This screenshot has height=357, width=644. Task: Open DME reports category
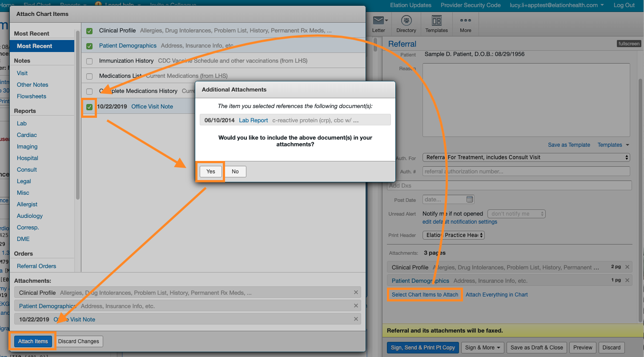pyautogui.click(x=23, y=239)
